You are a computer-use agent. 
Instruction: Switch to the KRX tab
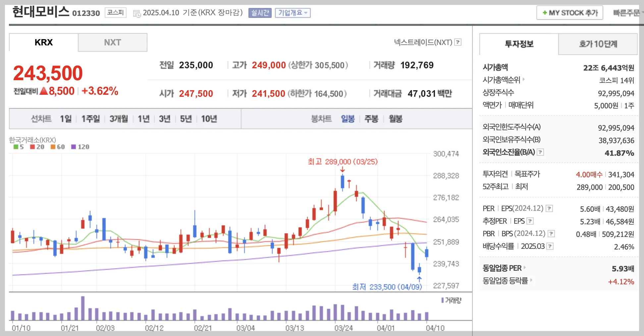click(x=44, y=42)
